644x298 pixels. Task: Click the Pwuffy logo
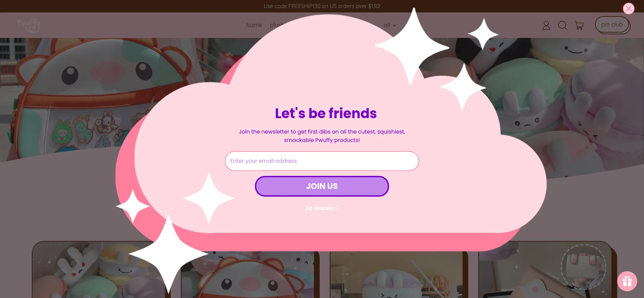click(29, 25)
